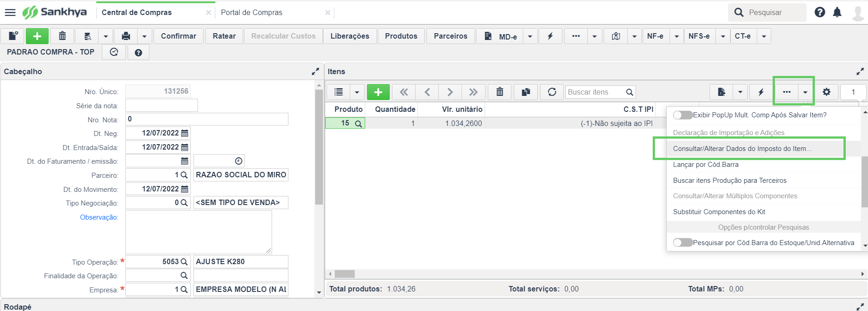Delete item using Itens trash icon
868x311 pixels.
click(500, 92)
